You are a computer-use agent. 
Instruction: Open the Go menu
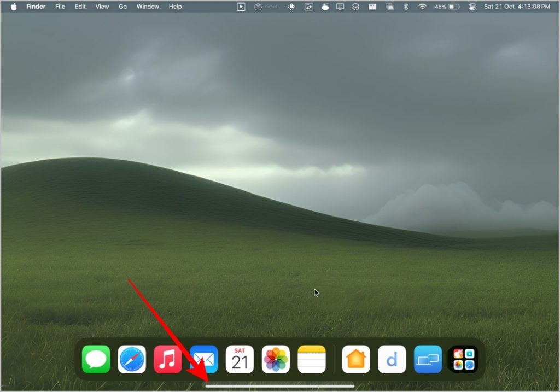pyautogui.click(x=123, y=7)
